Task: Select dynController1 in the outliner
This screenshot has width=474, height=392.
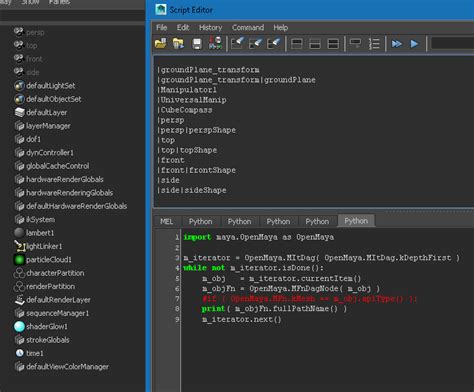Action: click(x=50, y=153)
